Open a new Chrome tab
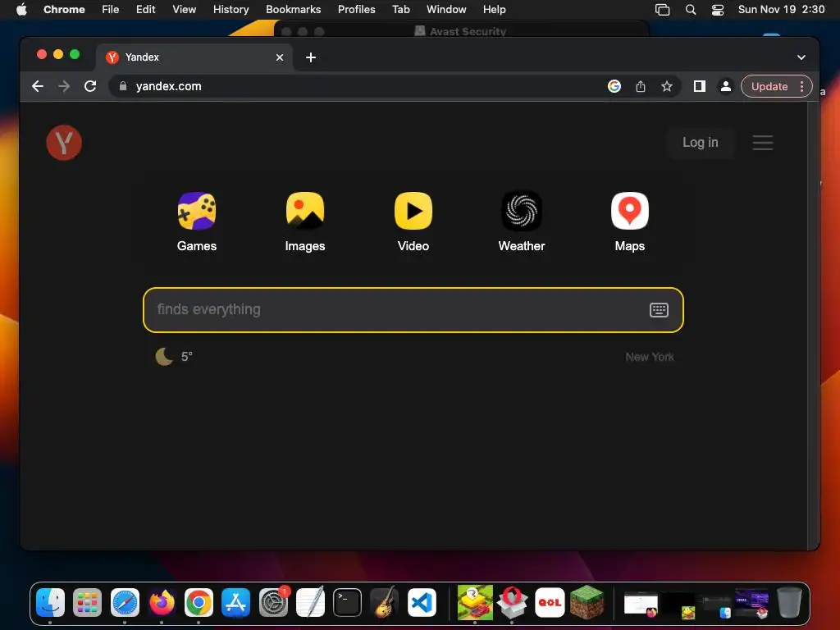The image size is (840, 630). point(311,57)
